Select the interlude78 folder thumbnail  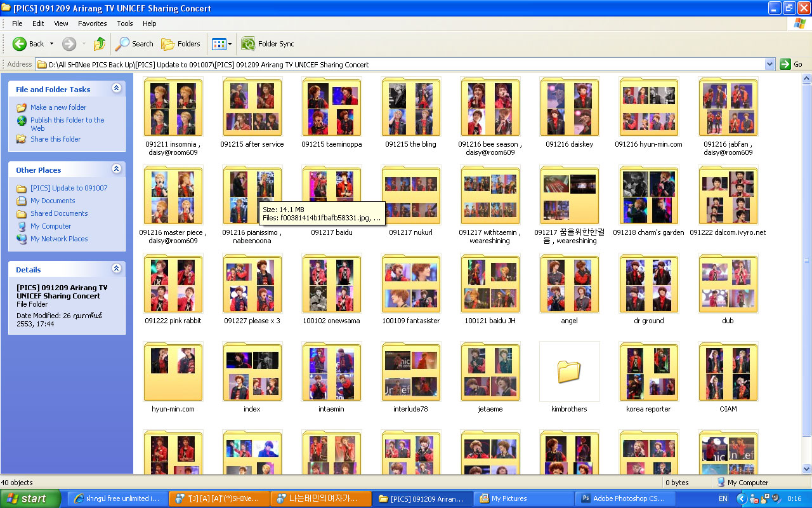coord(411,372)
